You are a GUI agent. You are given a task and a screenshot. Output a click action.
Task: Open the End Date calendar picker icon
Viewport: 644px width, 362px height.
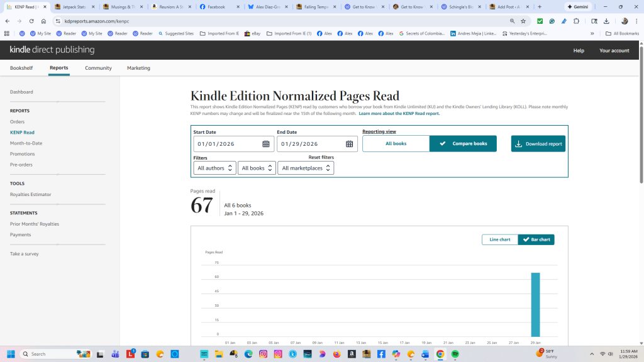pos(350,144)
